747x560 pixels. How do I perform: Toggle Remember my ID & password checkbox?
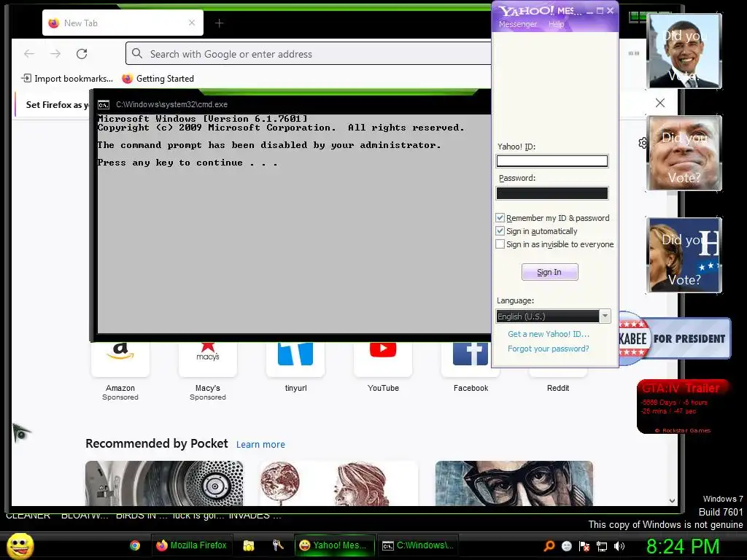tap(500, 217)
